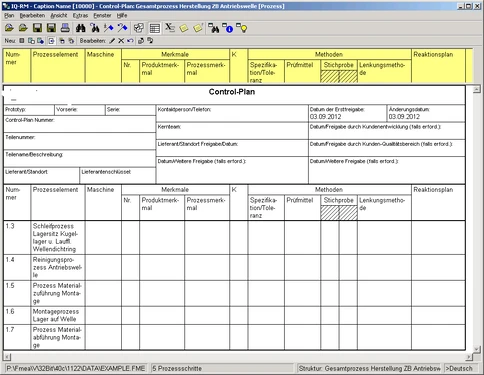The image size is (484, 375).
Task: Select the 'Kernteam:' field
Action: pyautogui.click(x=232, y=131)
